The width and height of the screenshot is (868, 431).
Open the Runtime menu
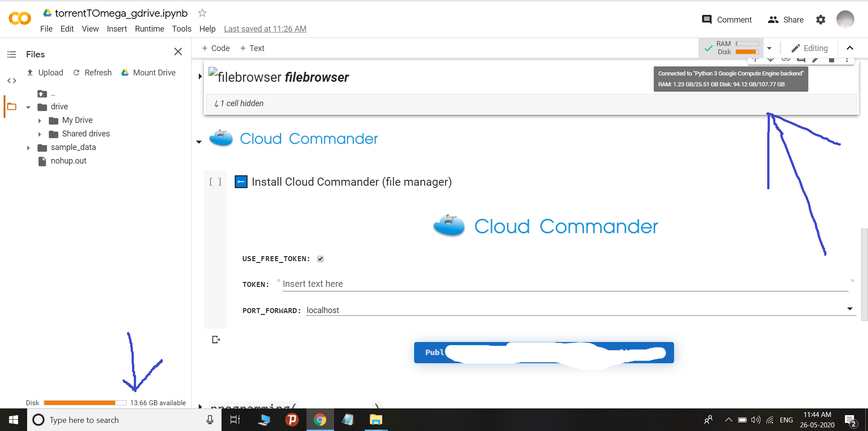pos(149,29)
